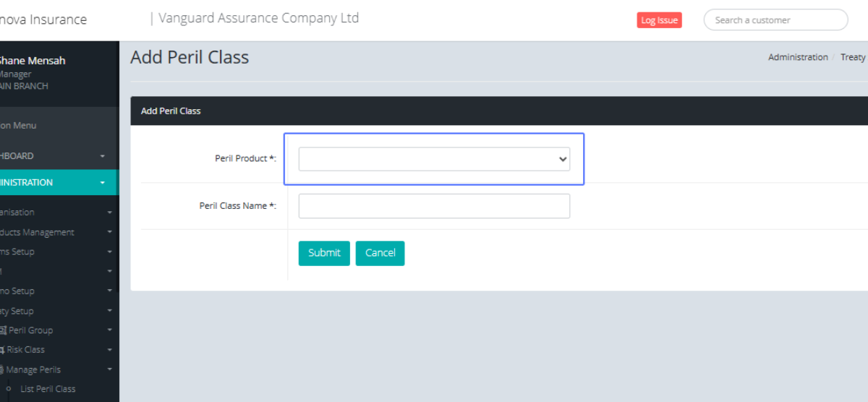868x402 pixels.
Task: Collapse the Manage Perils chevron
Action: tap(109, 369)
